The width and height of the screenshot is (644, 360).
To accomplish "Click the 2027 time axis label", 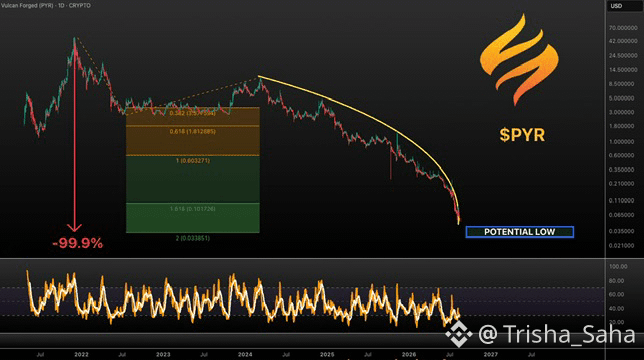I will [x=491, y=355].
